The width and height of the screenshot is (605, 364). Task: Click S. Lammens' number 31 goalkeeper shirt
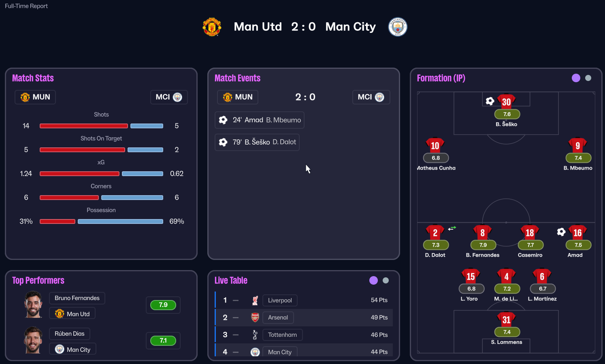(506, 319)
